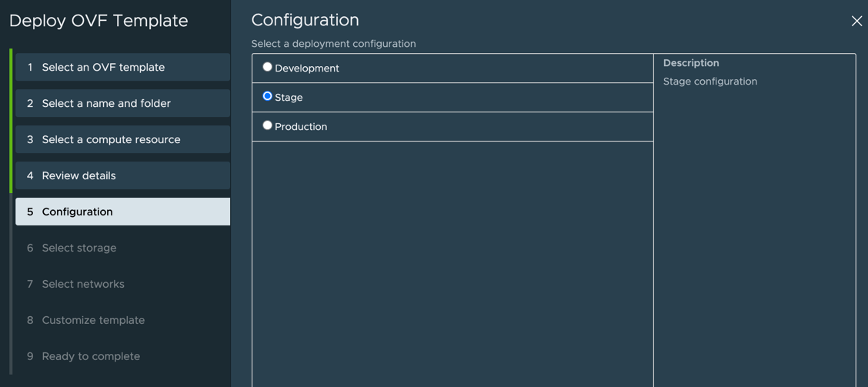868x387 pixels.
Task: Select the Stage radio button
Action: tap(267, 95)
